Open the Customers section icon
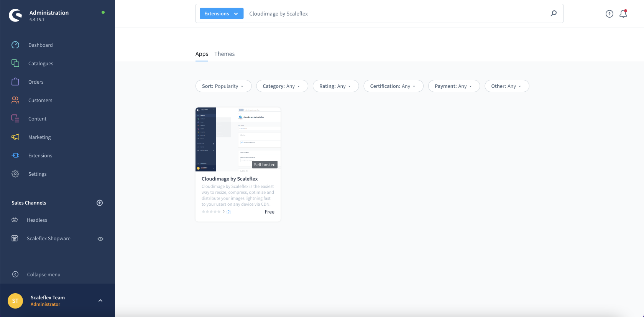 click(x=15, y=100)
